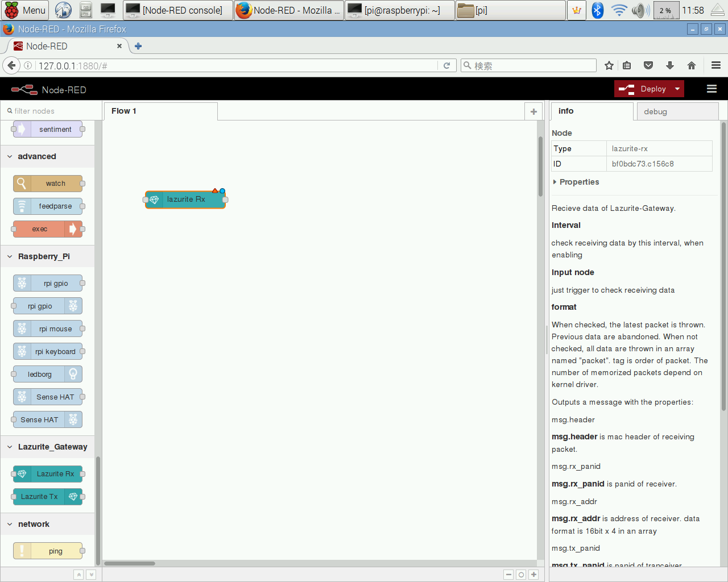Zoom out the flow canvas
The image size is (728, 582).
[508, 575]
